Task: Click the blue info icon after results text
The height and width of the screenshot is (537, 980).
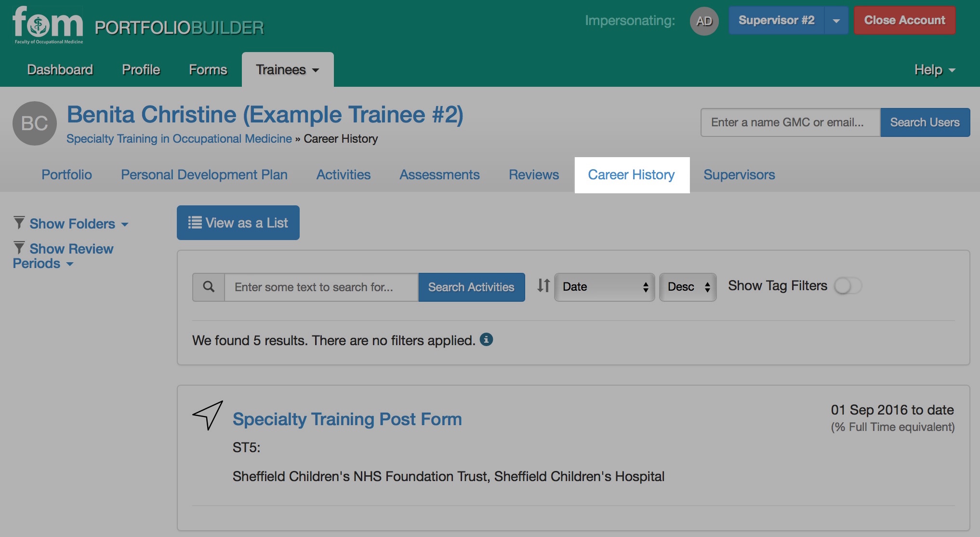Action: (x=486, y=339)
